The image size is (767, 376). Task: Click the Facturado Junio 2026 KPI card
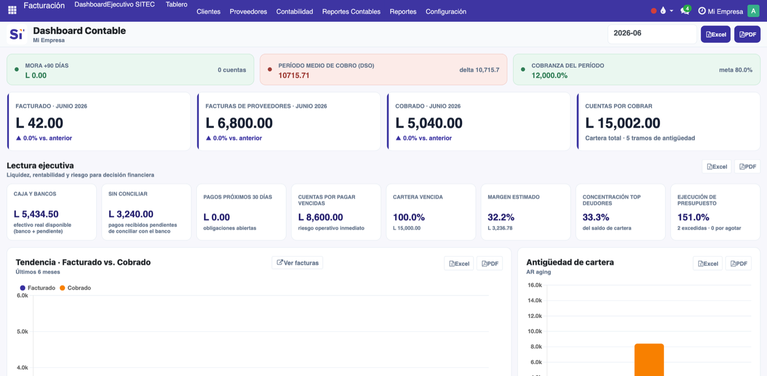[99, 121]
